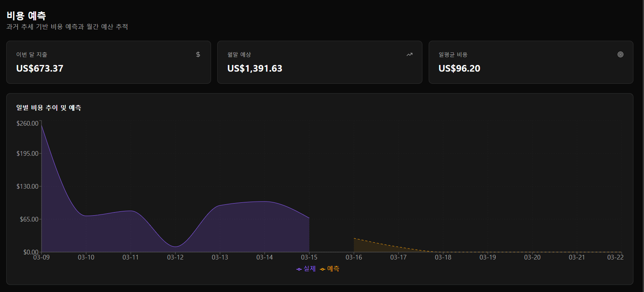Image resolution: width=644 pixels, height=292 pixels.
Task: Select the 03-16 date on the x-axis
Action: [354, 257]
